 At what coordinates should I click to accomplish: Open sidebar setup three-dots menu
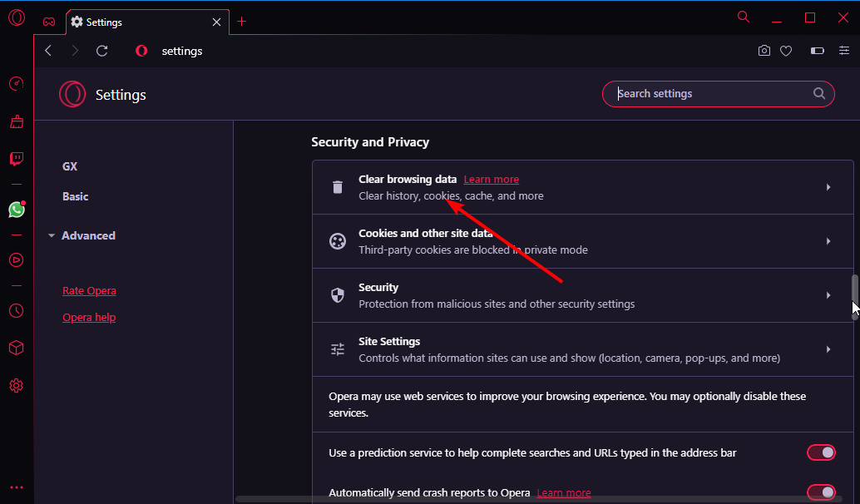(x=17, y=487)
